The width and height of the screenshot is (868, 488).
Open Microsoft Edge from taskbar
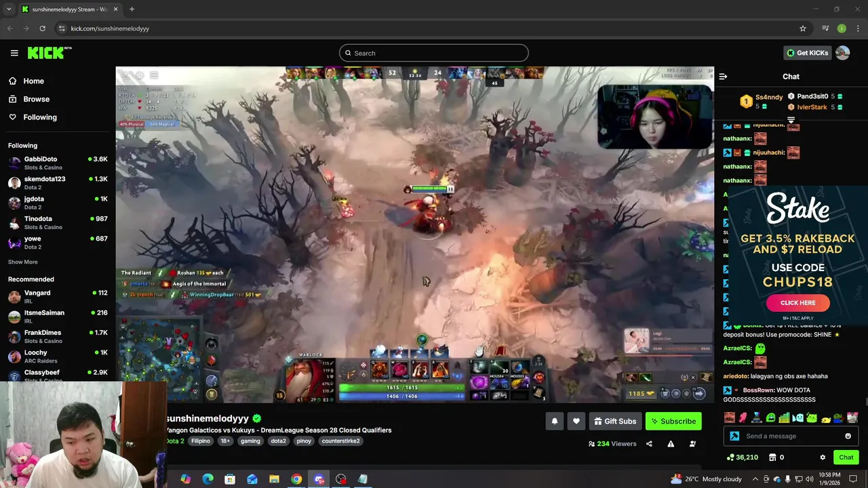click(x=208, y=479)
